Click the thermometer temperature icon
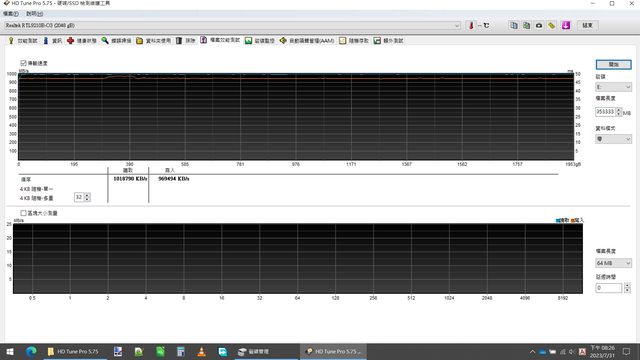 point(471,25)
